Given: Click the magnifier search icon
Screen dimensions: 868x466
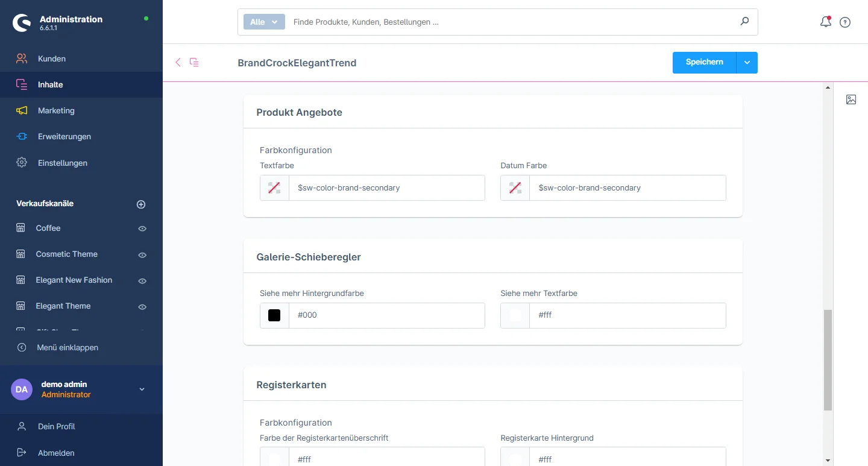Looking at the screenshot, I should point(744,22).
